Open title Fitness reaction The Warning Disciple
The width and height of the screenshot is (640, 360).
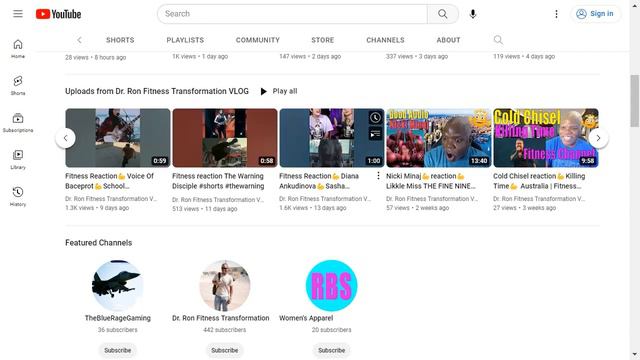point(218,181)
